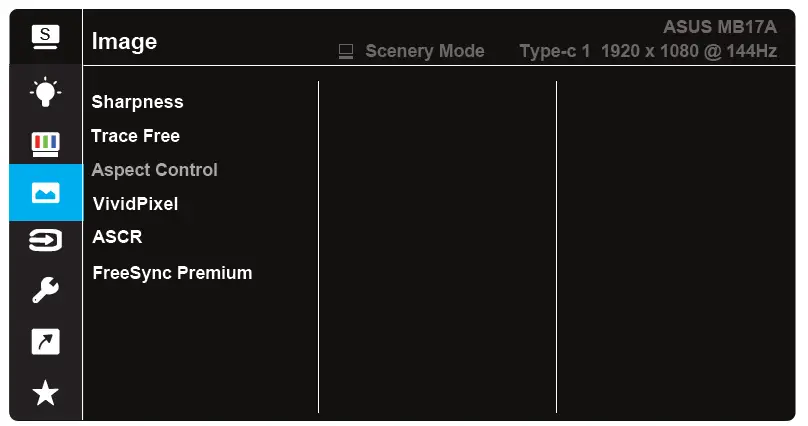
Task: Select the Shortcut arrow icon
Action: (45, 342)
